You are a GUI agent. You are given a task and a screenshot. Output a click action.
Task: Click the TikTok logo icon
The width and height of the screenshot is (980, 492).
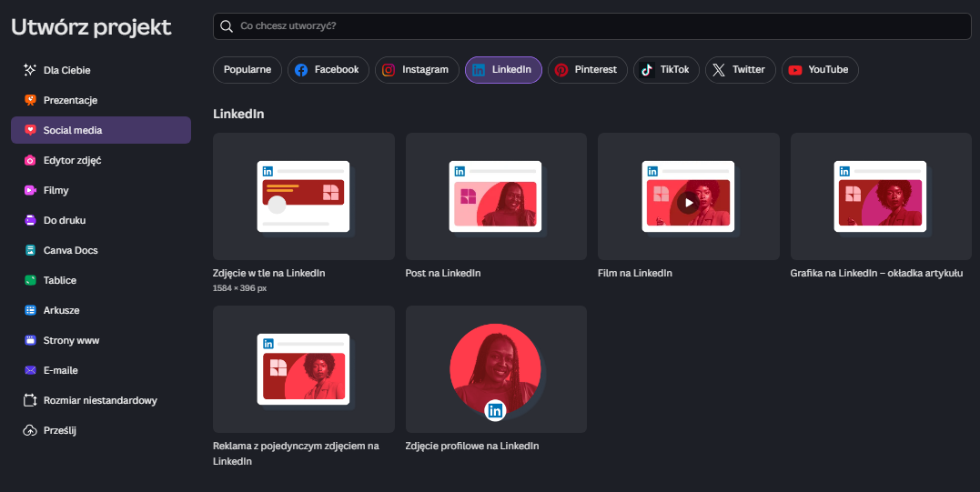coord(647,70)
